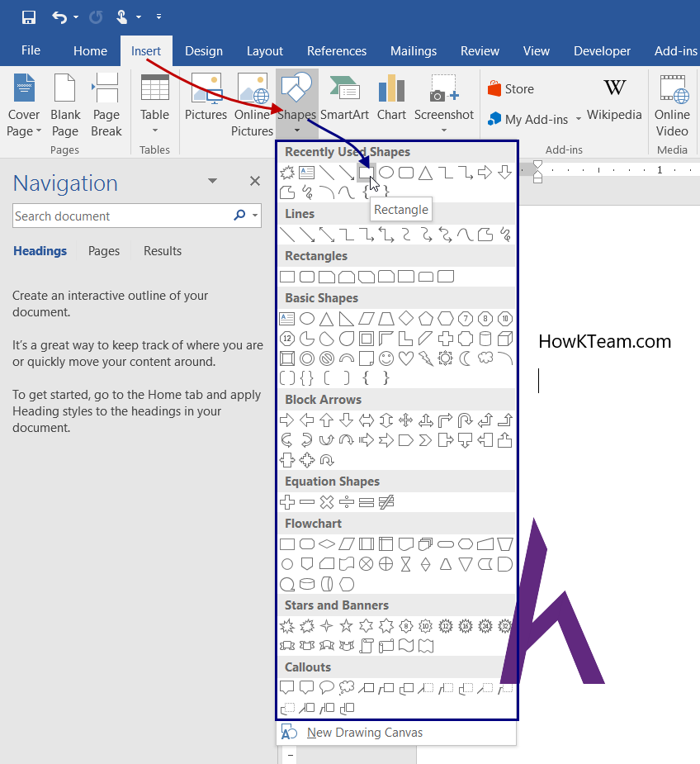Select the Diamond basic shape
The image size is (700, 764).
coord(406,319)
